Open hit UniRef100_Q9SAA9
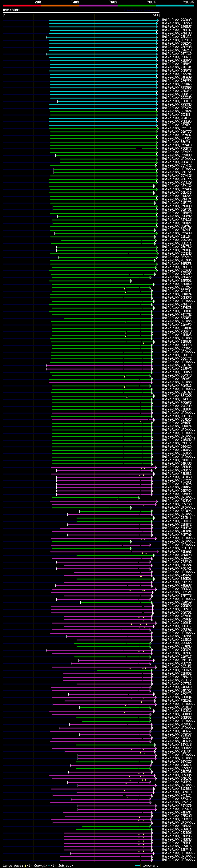 pyautogui.click(x=177, y=20)
